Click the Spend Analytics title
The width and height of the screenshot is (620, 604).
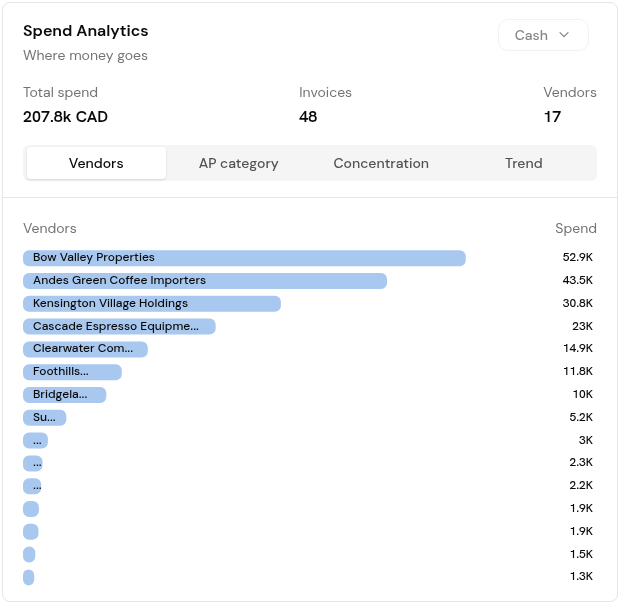point(85,31)
